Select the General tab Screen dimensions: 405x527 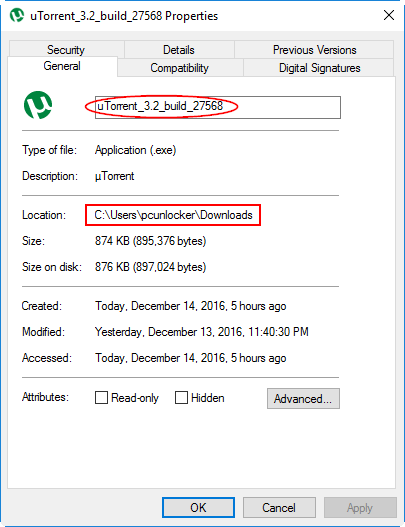(x=62, y=66)
